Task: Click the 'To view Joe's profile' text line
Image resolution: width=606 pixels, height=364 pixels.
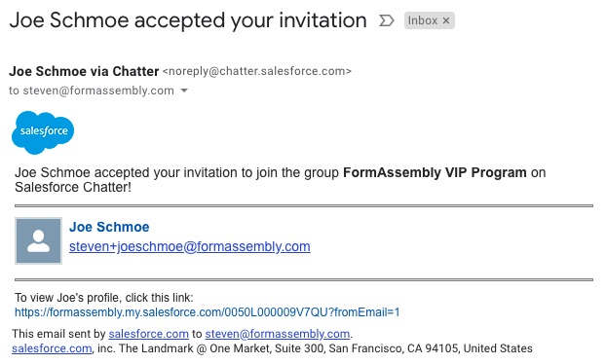Action: click(x=103, y=298)
